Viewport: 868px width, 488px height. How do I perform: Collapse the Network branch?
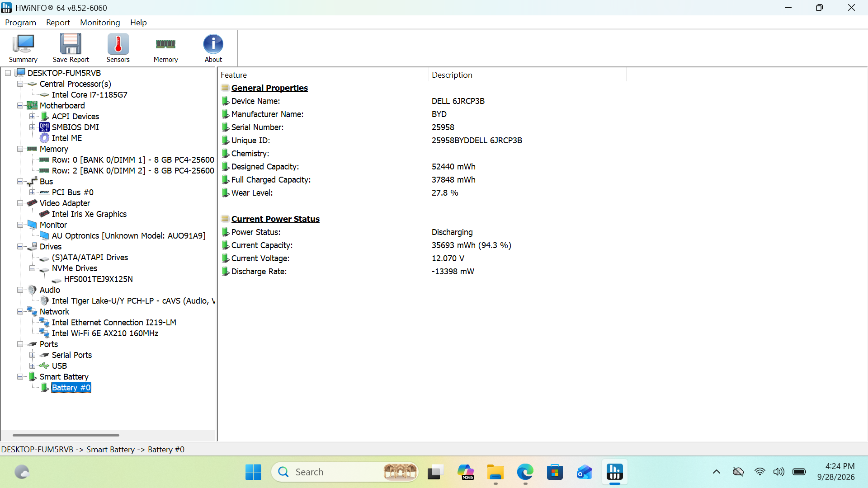click(x=20, y=312)
